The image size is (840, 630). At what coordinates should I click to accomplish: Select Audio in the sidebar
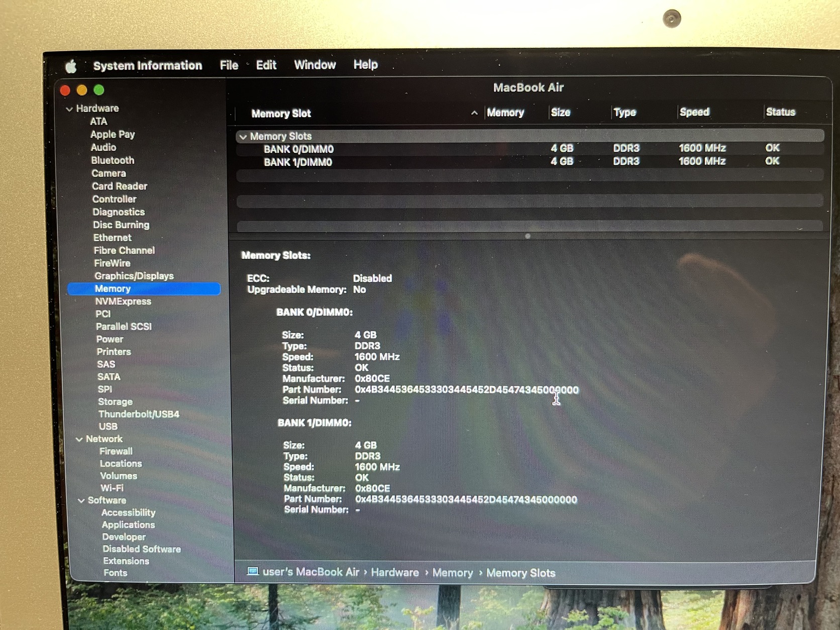coord(103,148)
